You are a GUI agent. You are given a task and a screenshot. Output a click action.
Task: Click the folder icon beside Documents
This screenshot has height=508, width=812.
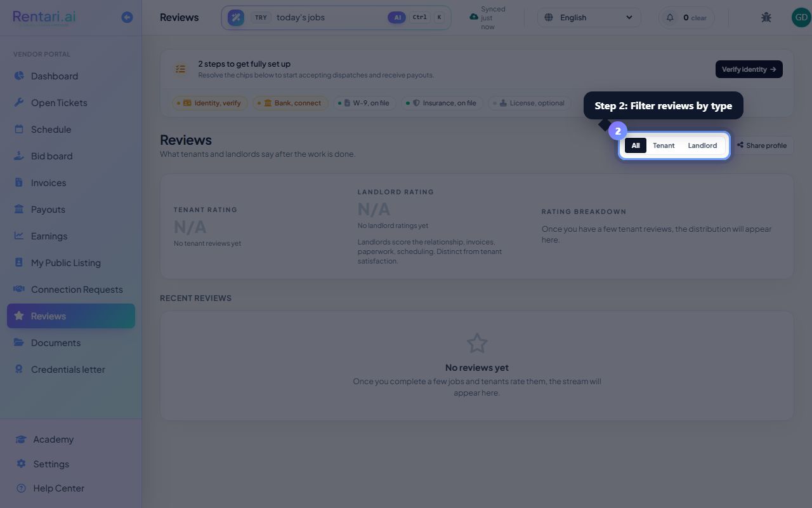pos(19,343)
